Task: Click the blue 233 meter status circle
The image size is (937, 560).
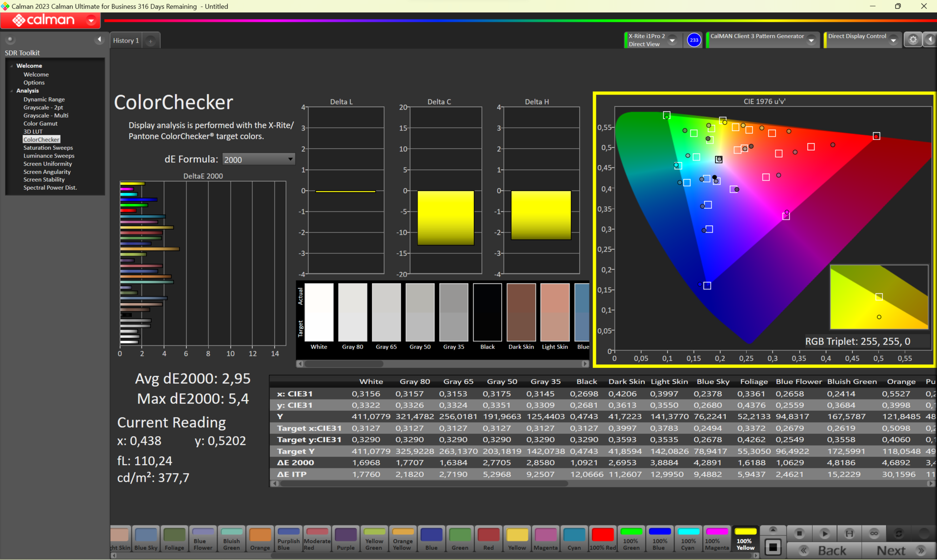Action: pyautogui.click(x=693, y=40)
